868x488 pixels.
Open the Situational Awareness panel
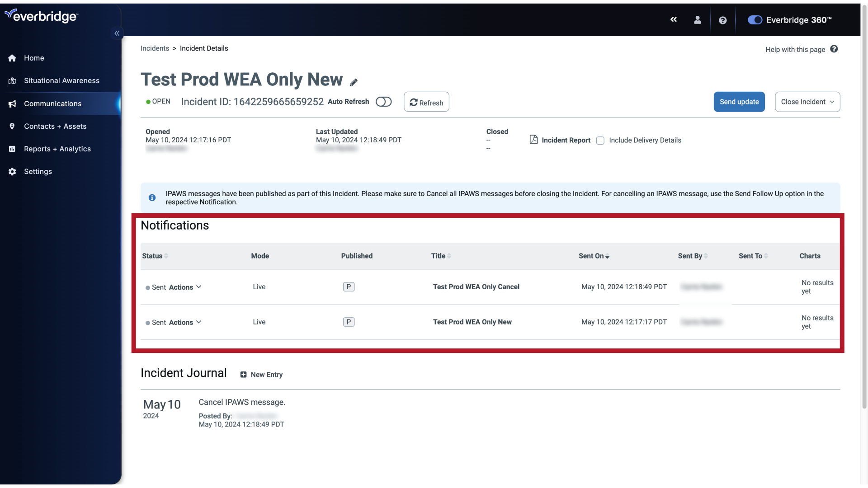[61, 80]
